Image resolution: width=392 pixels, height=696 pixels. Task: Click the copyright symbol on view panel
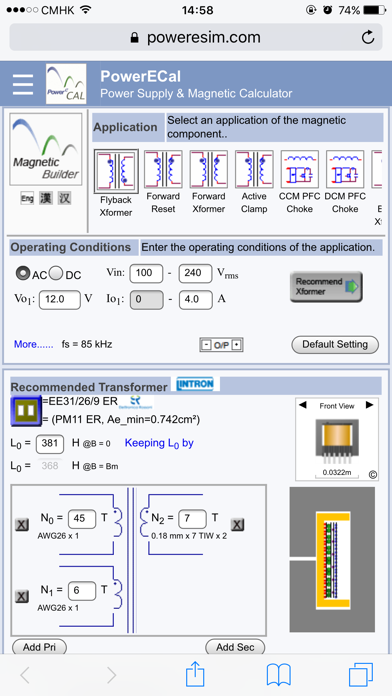point(373,475)
